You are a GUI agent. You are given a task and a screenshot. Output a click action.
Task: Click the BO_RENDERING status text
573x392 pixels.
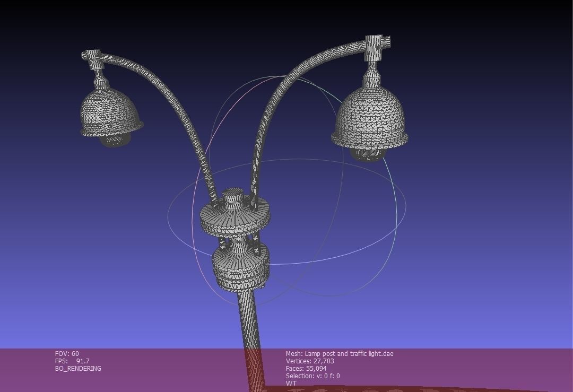pyautogui.click(x=78, y=369)
